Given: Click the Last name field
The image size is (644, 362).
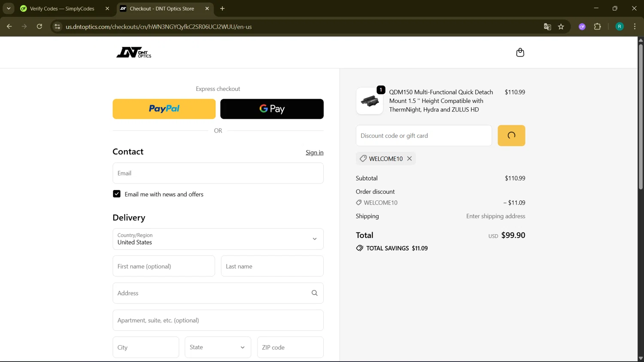Looking at the screenshot, I should tap(272, 266).
